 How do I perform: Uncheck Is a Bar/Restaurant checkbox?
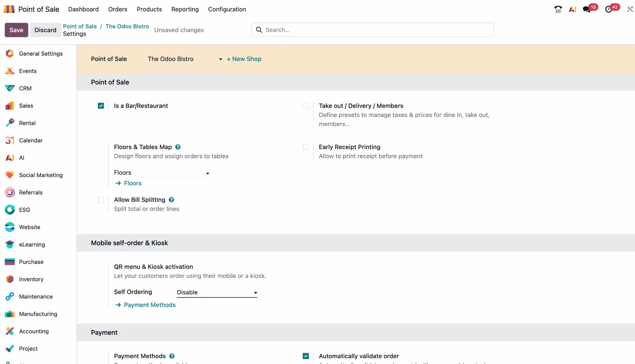(101, 106)
